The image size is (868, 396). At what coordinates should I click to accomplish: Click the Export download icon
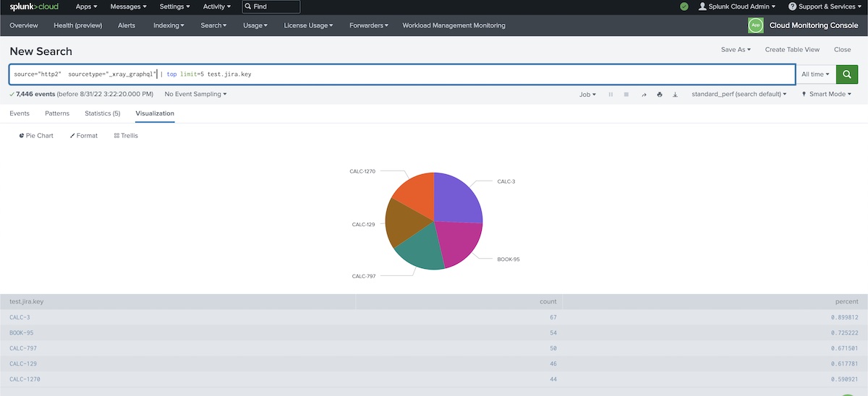[x=675, y=95]
